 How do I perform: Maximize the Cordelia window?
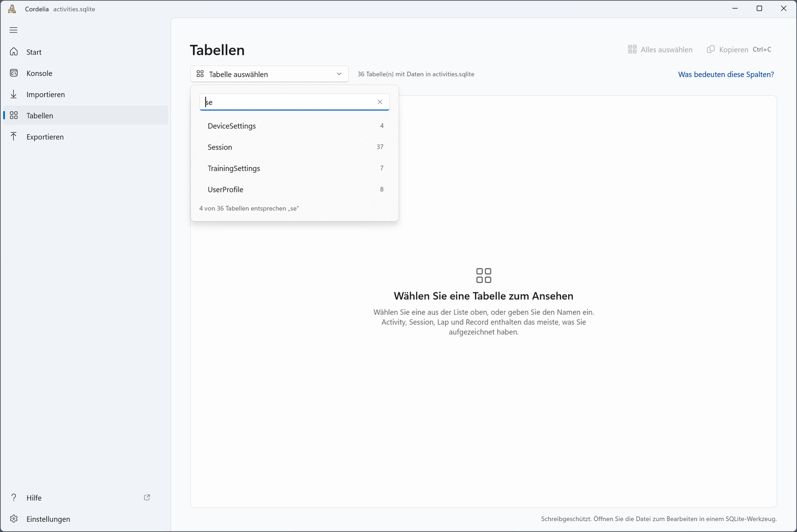click(x=759, y=8)
